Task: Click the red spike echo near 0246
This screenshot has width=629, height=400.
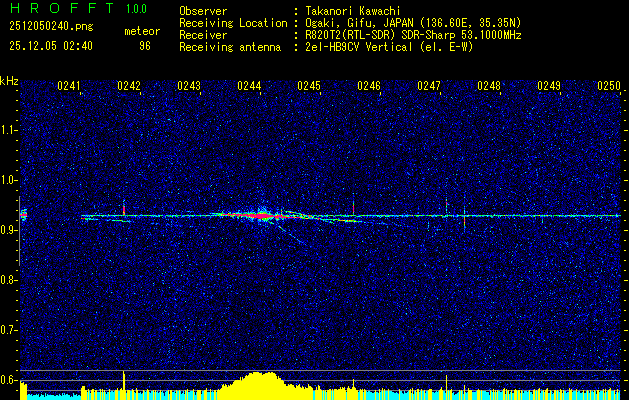Action: point(353,207)
